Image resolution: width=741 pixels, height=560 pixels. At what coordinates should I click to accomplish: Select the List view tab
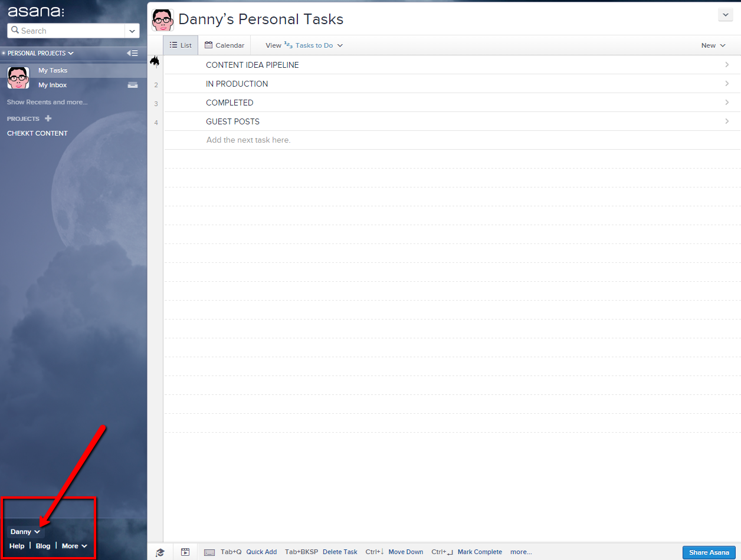(x=181, y=45)
